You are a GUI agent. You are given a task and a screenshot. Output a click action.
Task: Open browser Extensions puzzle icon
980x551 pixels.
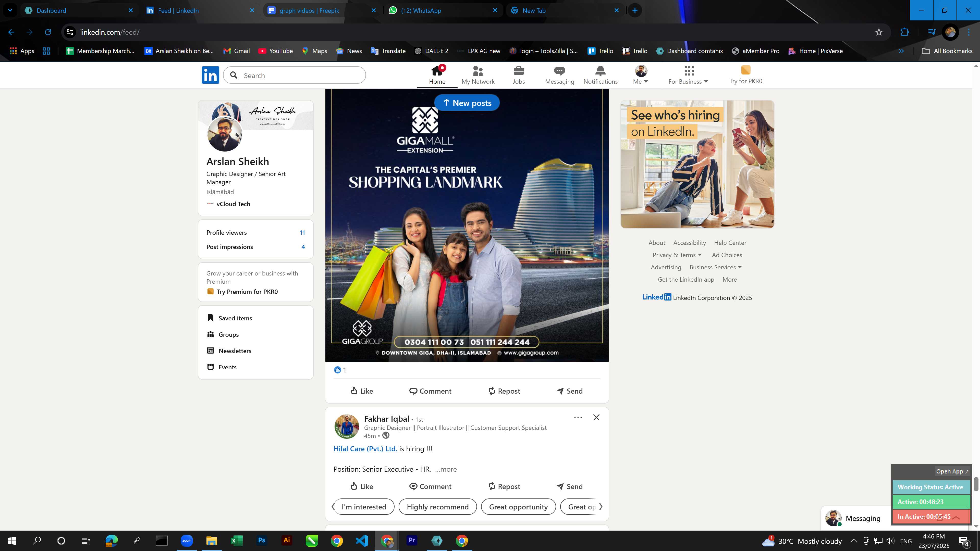pyautogui.click(x=905, y=32)
